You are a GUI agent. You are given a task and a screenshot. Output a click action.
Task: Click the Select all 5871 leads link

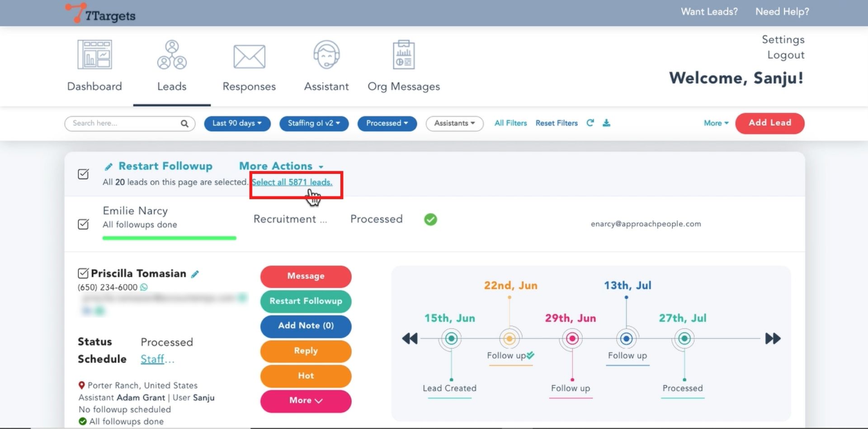[292, 182]
